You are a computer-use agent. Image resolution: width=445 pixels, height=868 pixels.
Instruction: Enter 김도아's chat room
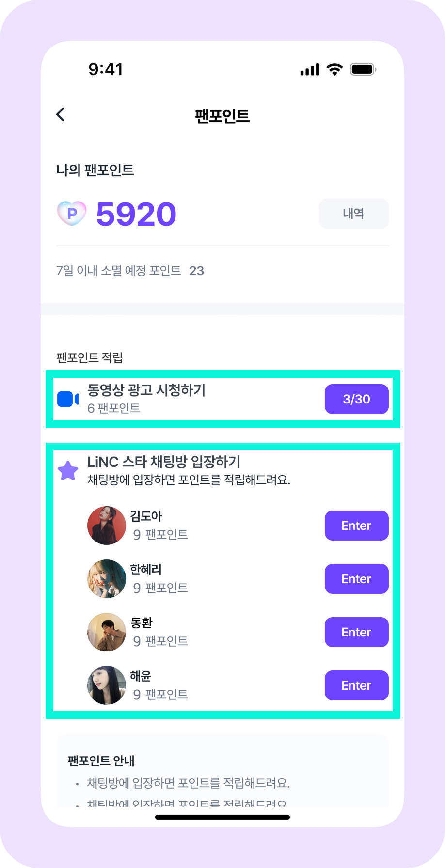pyautogui.click(x=356, y=526)
